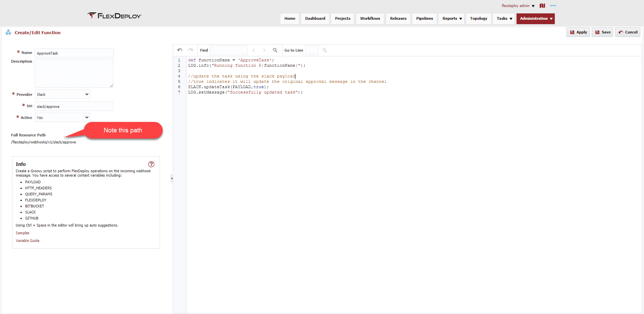Click the HTTP_HEADERS variable in Info list
Screen dimensions: 644x314
(38, 188)
